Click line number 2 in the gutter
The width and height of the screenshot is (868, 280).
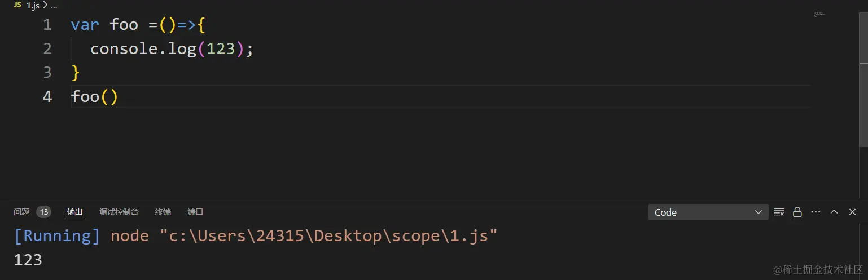[x=47, y=49]
